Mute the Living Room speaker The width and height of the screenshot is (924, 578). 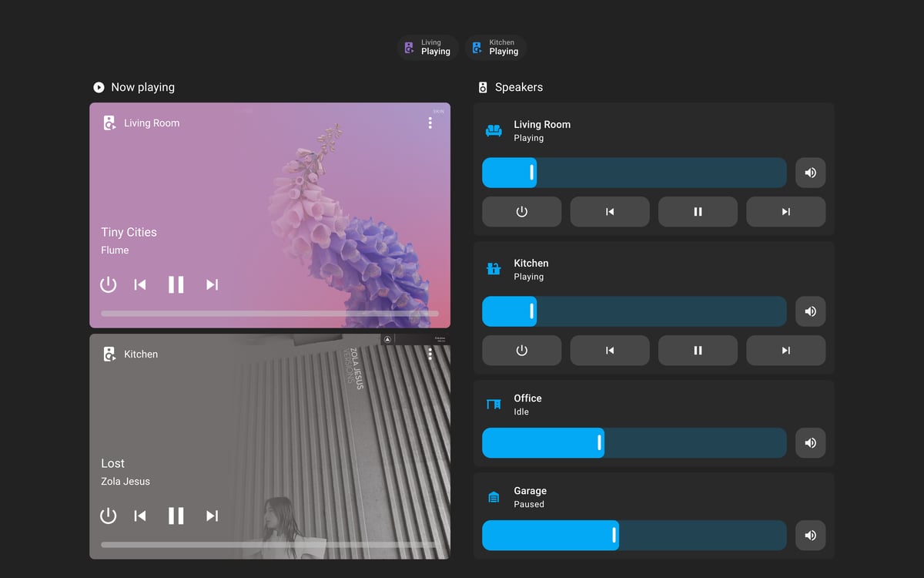click(810, 173)
